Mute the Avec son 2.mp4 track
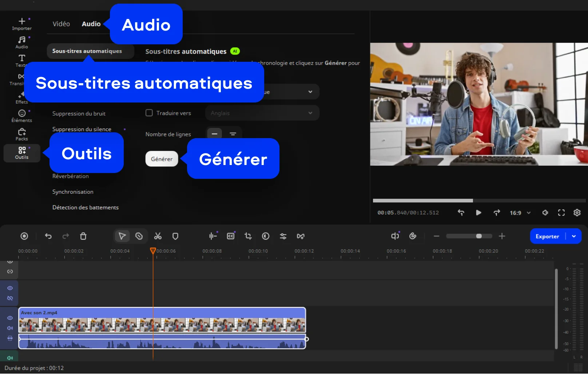The height and width of the screenshot is (378, 588). coord(10,328)
